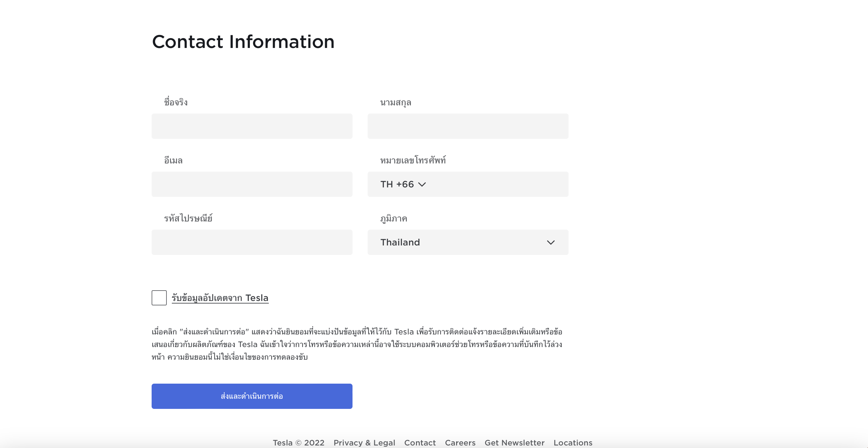Open the Careers footer link
Screen dimensions: 868x448
click(x=460, y=443)
